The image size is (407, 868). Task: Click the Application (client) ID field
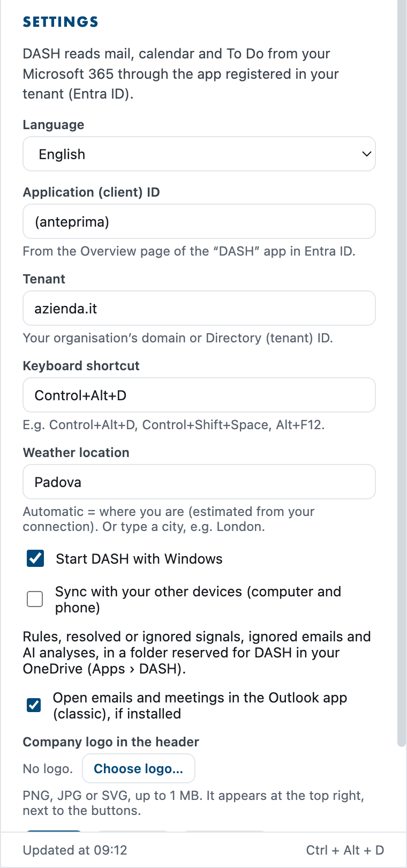[x=199, y=221]
